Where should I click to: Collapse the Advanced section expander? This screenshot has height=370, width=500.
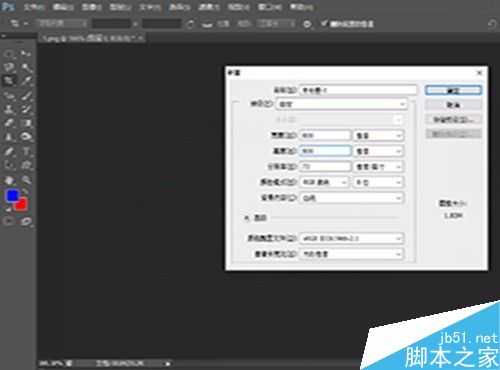tap(247, 218)
